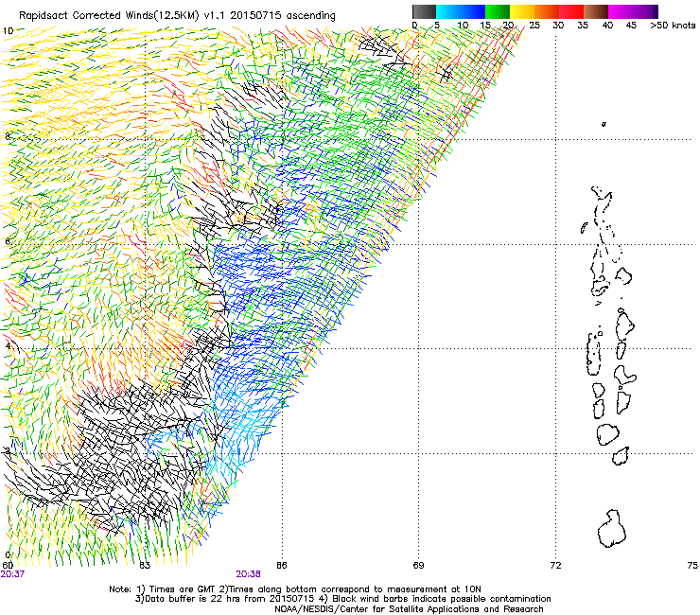Click the purple time stamp '20:37'
The height and width of the screenshot is (615, 700).
coord(12,574)
